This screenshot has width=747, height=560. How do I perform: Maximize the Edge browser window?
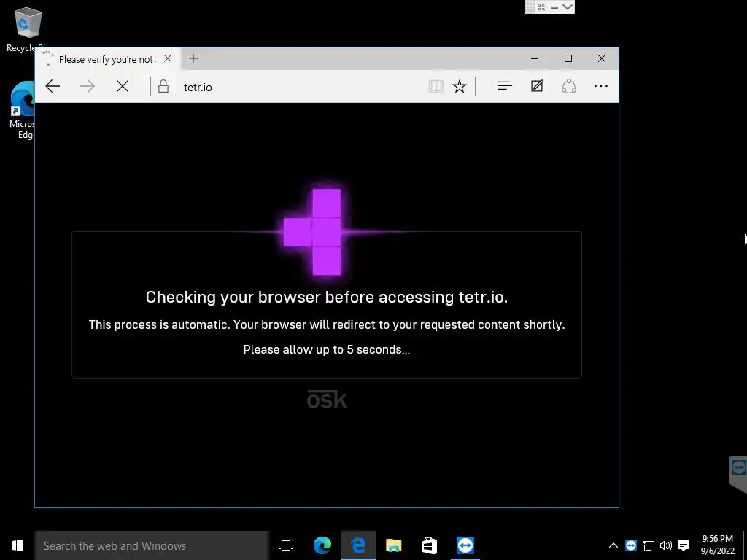point(568,58)
